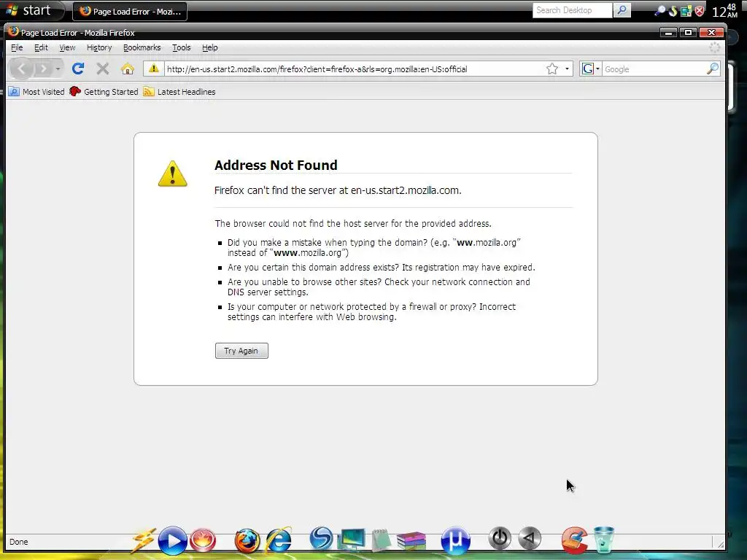Open the WinRAR books dock icon
Image resolution: width=747 pixels, height=560 pixels.
[411, 541]
